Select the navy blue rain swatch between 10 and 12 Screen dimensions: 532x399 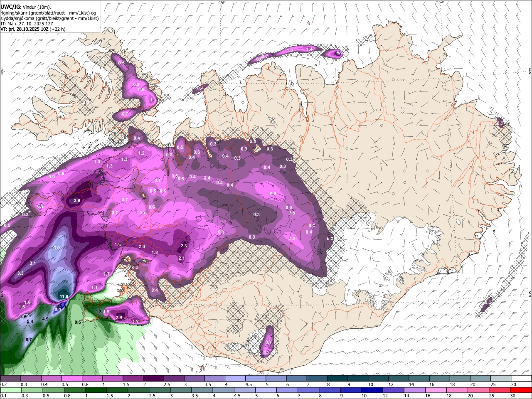tap(372, 390)
